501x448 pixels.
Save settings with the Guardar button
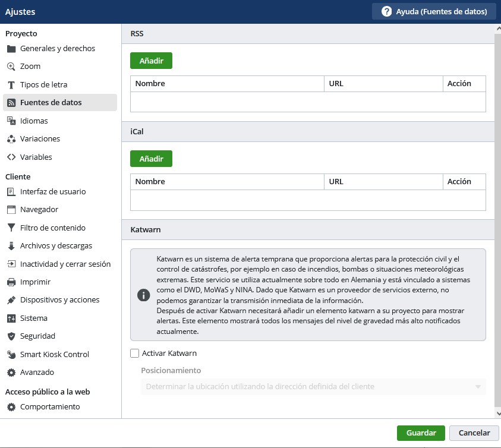point(421,433)
